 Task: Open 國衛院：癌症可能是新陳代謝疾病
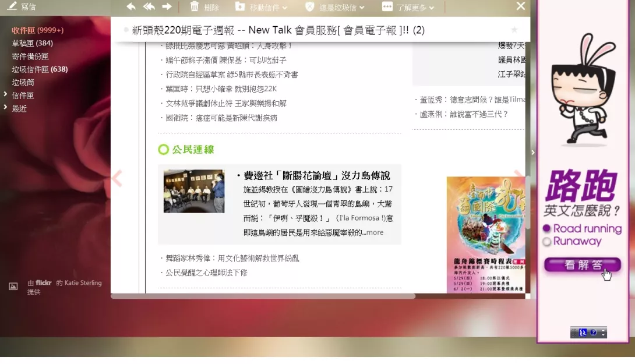221,118
